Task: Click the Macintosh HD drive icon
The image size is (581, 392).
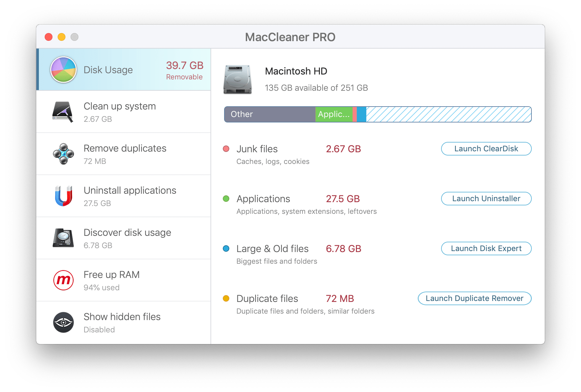Action: coord(237,79)
